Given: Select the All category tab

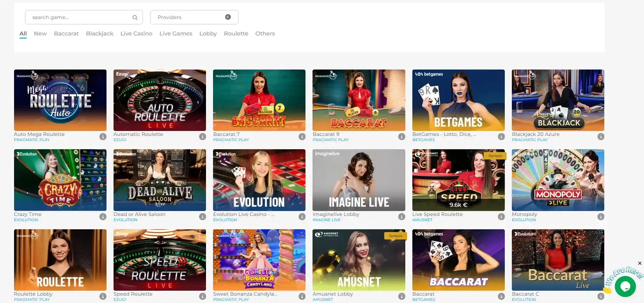Looking at the screenshot, I should coord(23,34).
